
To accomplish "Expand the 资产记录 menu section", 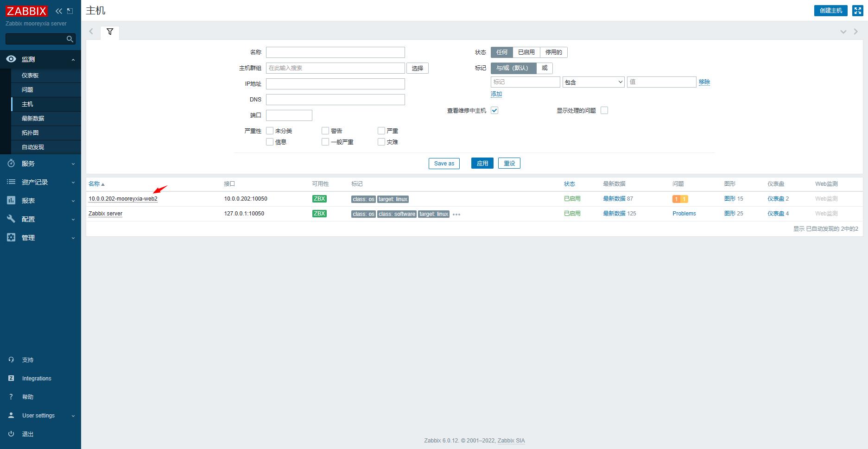I will tap(73, 182).
